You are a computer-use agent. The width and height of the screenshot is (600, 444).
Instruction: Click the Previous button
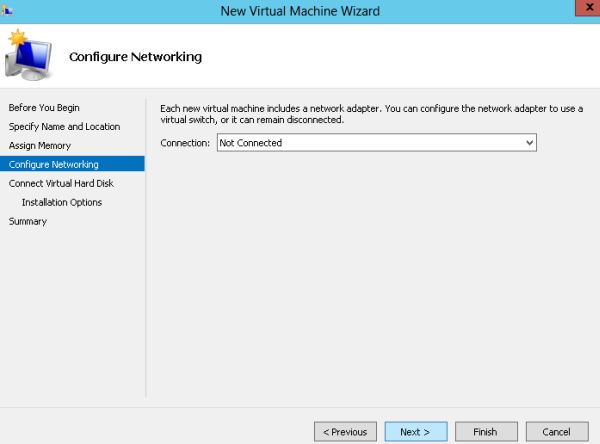coord(345,432)
